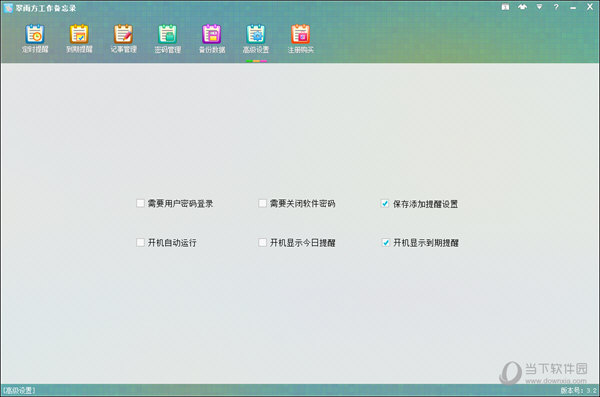Open the 定时提醒 timed reminder section

tap(35, 39)
